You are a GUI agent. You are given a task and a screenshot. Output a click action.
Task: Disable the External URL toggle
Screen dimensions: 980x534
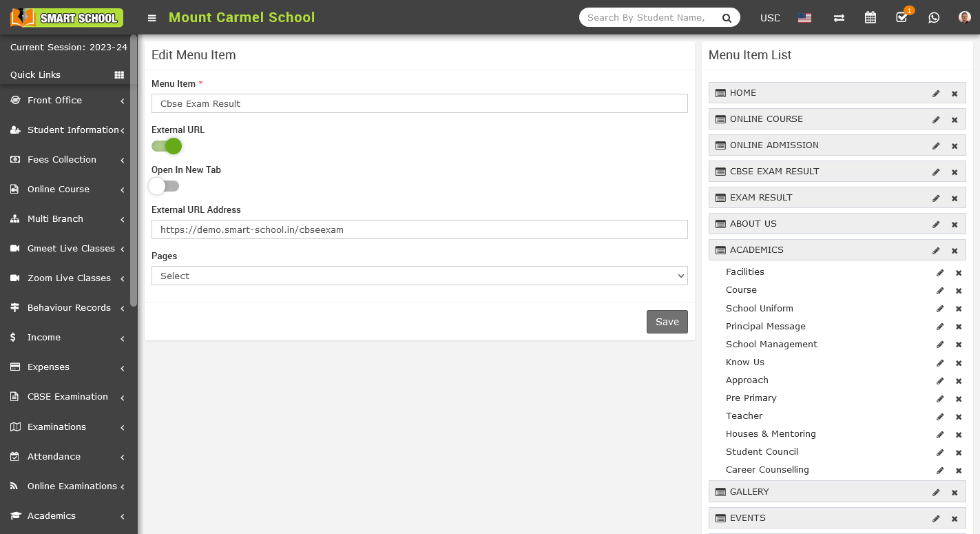click(166, 146)
